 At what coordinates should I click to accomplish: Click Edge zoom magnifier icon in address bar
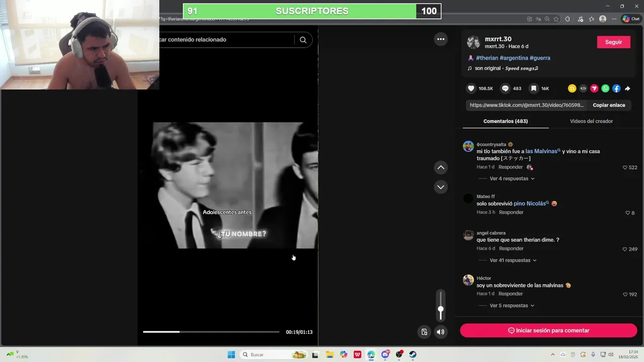[x=547, y=19]
